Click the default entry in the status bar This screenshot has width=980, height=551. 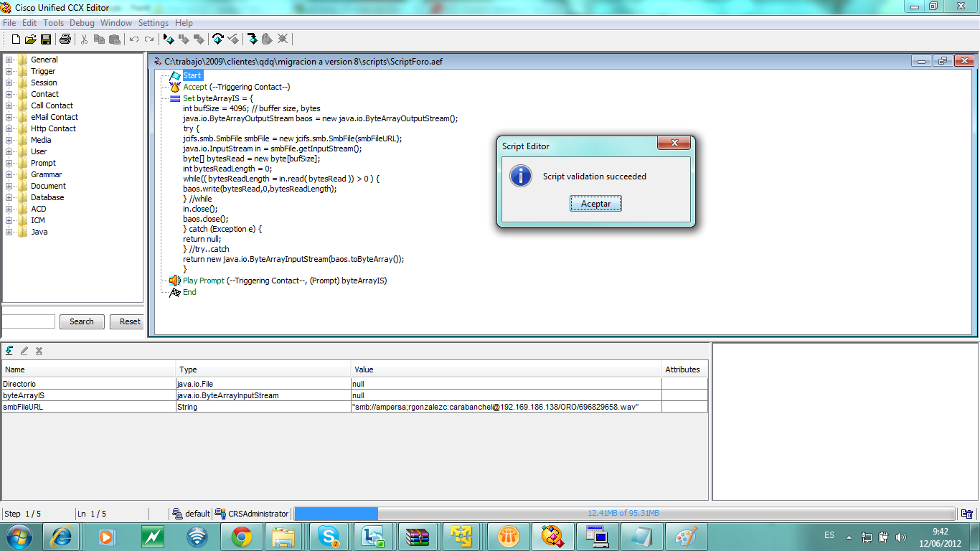click(x=191, y=514)
